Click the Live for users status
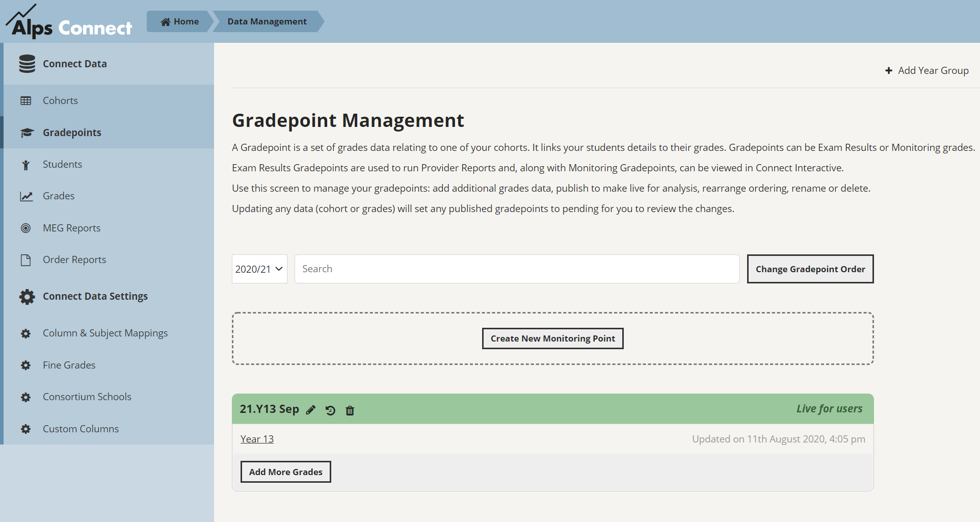 point(829,409)
